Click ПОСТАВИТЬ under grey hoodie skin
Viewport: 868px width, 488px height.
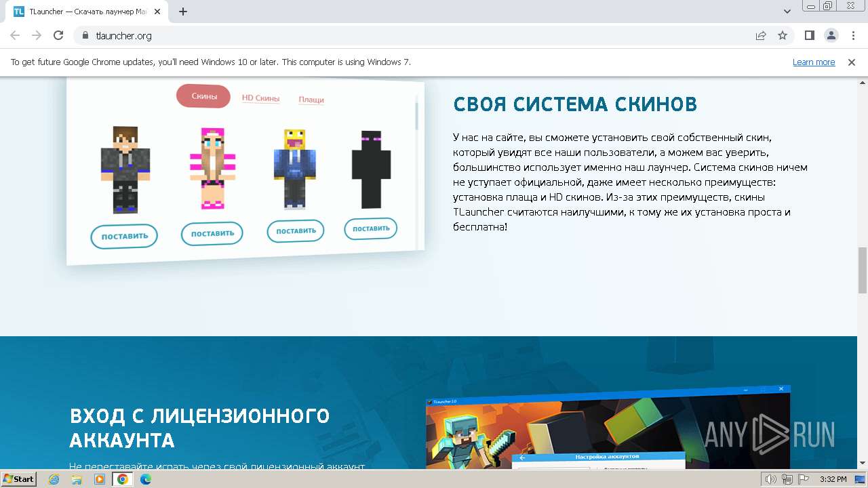pos(124,237)
